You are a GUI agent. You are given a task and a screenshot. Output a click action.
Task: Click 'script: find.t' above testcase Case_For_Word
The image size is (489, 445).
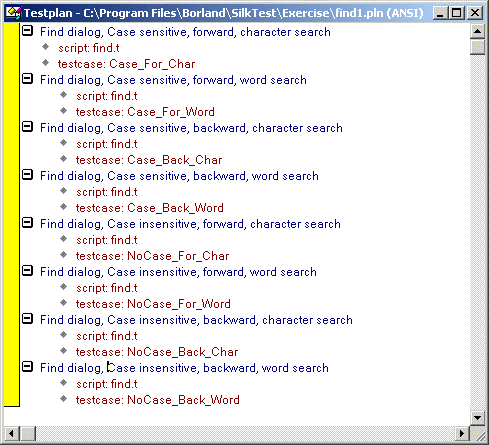[x=107, y=96]
